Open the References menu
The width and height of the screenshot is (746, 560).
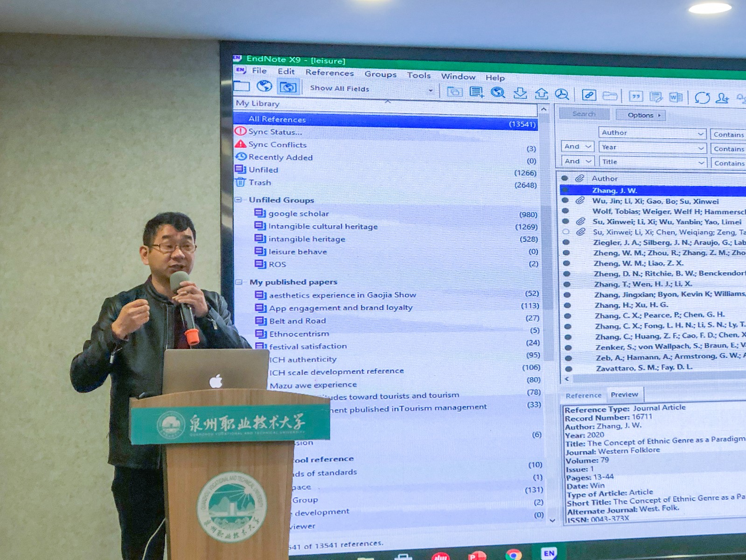click(x=329, y=72)
